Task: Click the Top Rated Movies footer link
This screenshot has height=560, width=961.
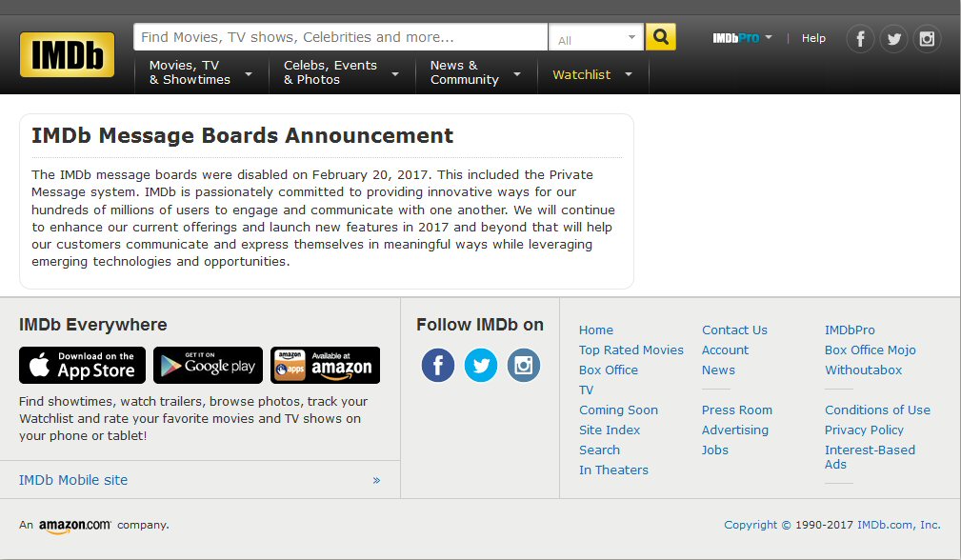Action: (631, 350)
